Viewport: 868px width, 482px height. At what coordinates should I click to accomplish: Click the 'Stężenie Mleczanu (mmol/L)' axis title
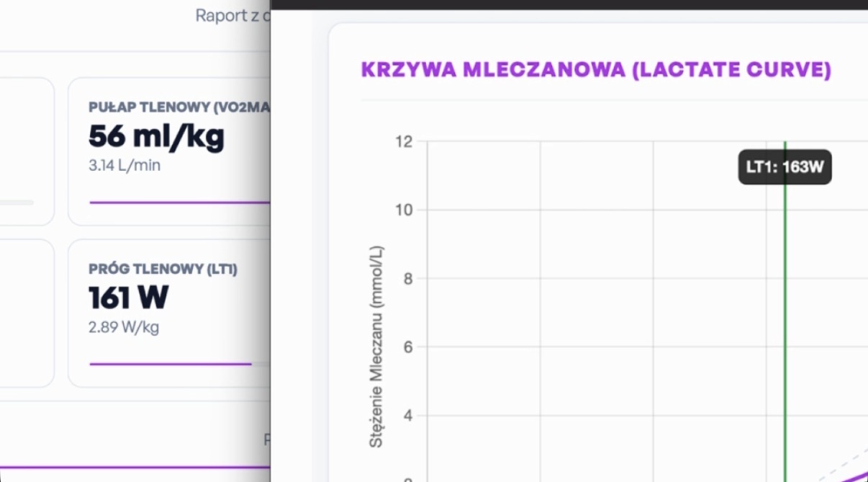click(376, 346)
